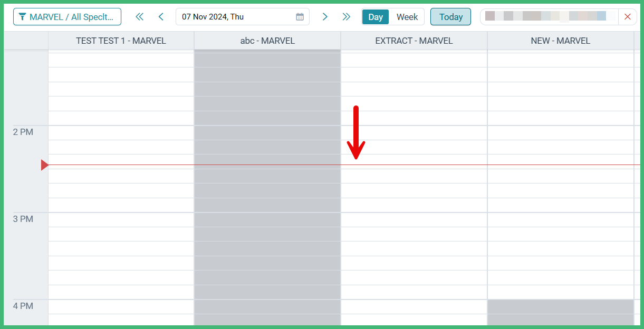This screenshot has height=329, width=644.
Task: Go to the previous day arrow
Action: [x=161, y=16]
